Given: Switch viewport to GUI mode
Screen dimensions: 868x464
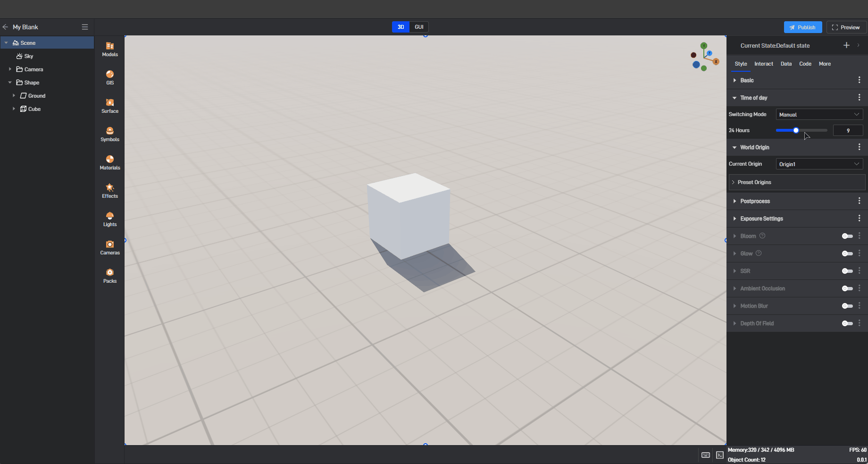Looking at the screenshot, I should 419,27.
